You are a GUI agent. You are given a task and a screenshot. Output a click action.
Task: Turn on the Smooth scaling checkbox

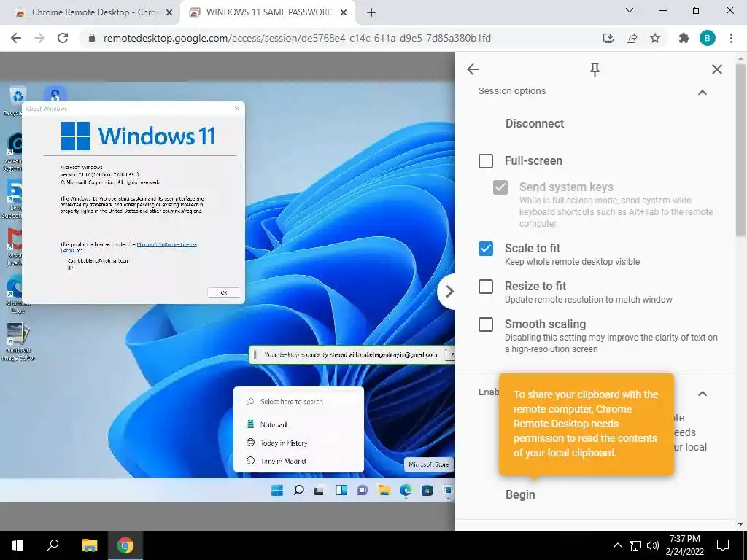486,324
